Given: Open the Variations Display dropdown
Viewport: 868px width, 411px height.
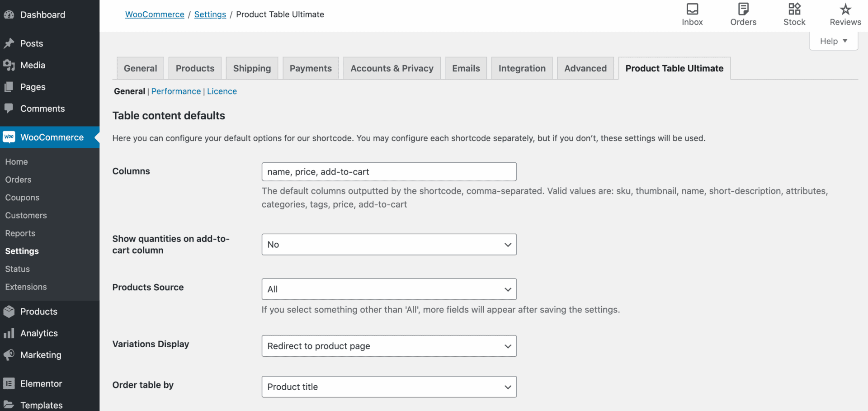Looking at the screenshot, I should [389, 346].
